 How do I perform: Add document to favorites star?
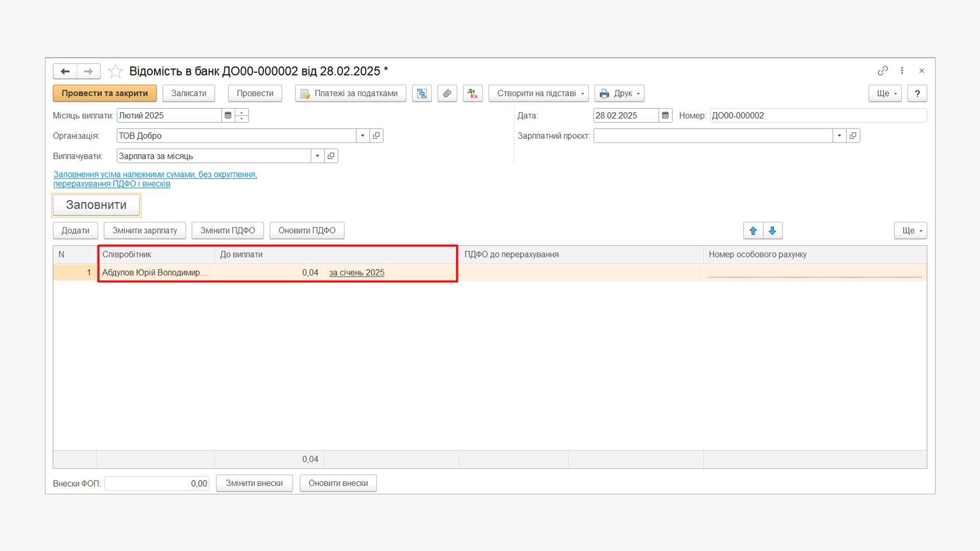[x=115, y=71]
